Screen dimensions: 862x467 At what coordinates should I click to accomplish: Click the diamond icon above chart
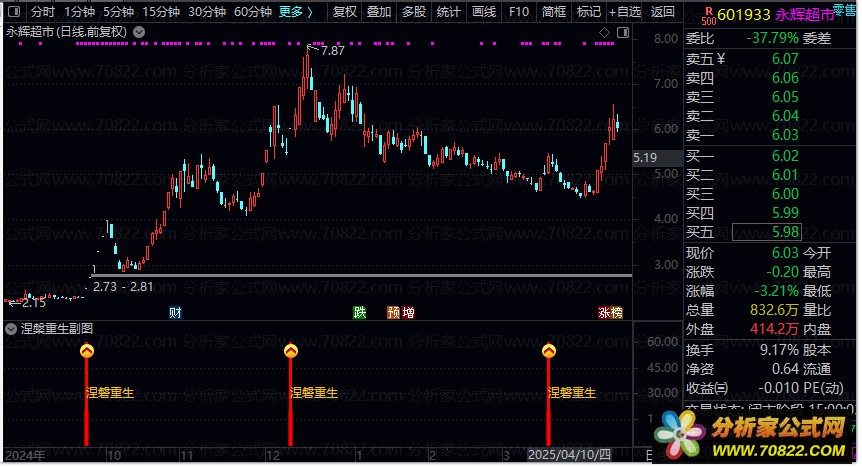[604, 33]
